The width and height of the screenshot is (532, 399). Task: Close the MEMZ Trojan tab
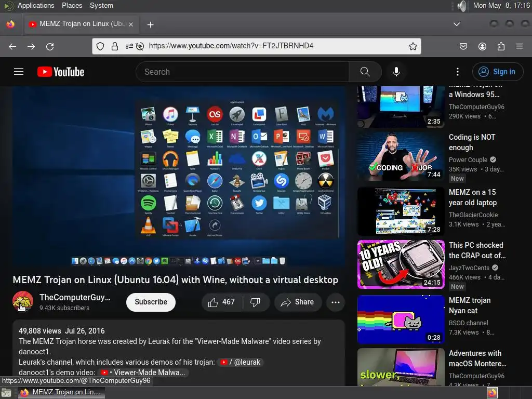[x=131, y=24]
